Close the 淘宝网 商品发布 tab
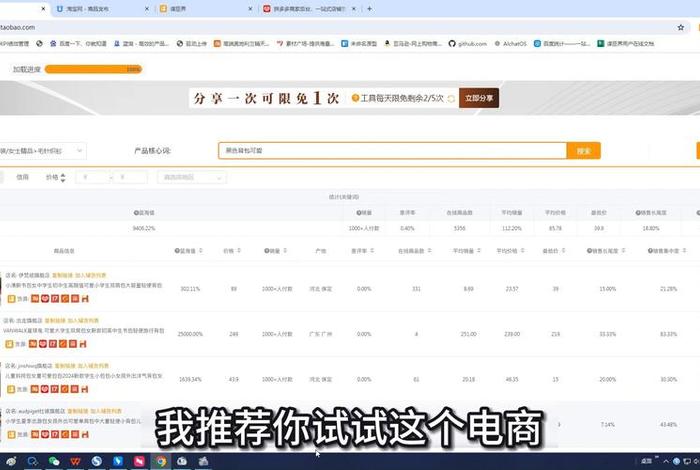This screenshot has height=470, width=700. pos(146,9)
